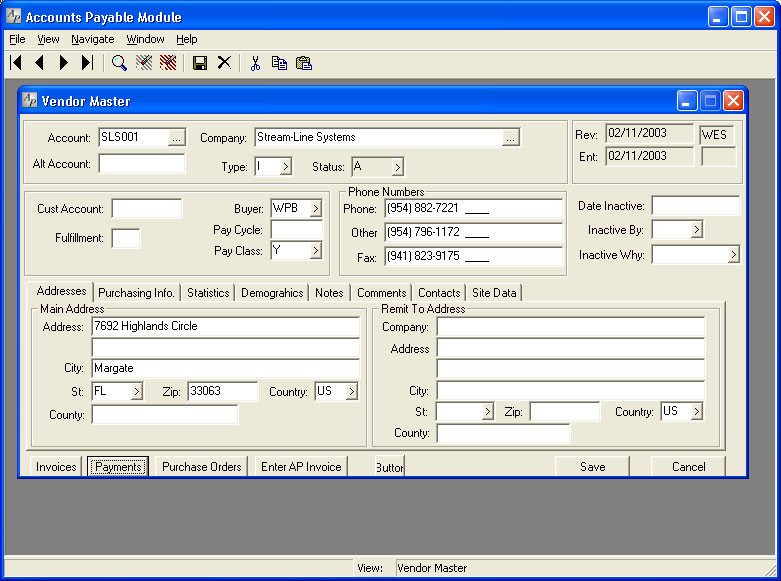The image size is (781, 581).
Task: Open the Account lookup ellipsis button
Action: tap(177, 138)
